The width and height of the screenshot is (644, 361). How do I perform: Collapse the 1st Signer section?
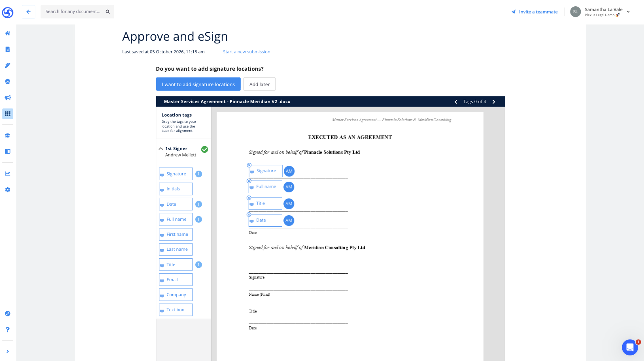click(x=161, y=149)
